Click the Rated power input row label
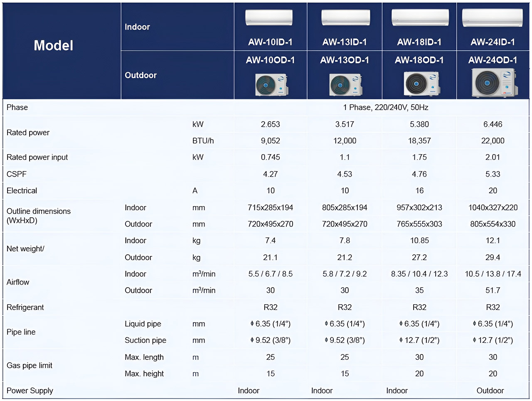Screen dimensions: 532x401 pos(37,157)
